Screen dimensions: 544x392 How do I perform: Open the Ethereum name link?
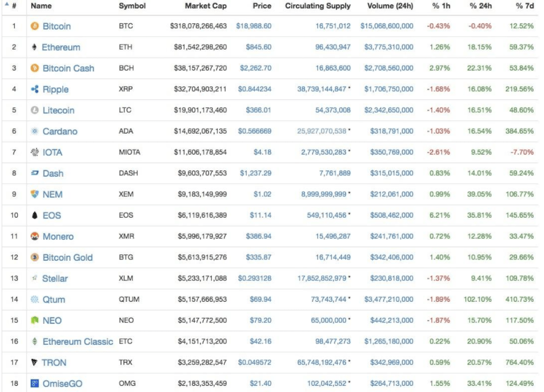coord(61,47)
